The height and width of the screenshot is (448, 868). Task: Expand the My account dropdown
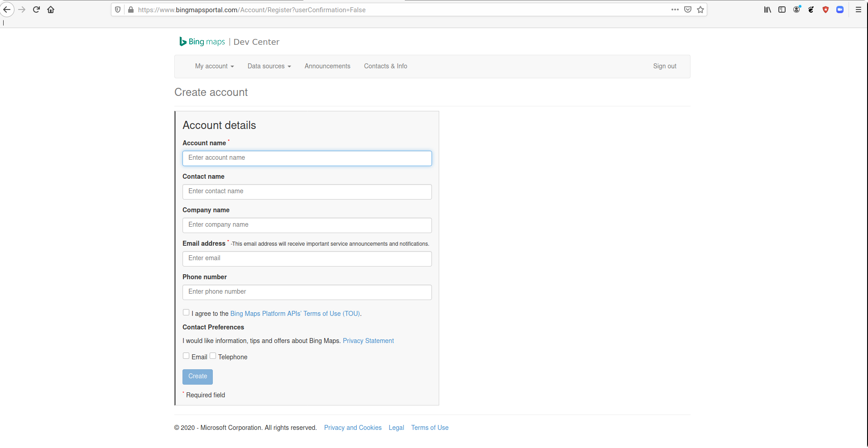click(215, 66)
